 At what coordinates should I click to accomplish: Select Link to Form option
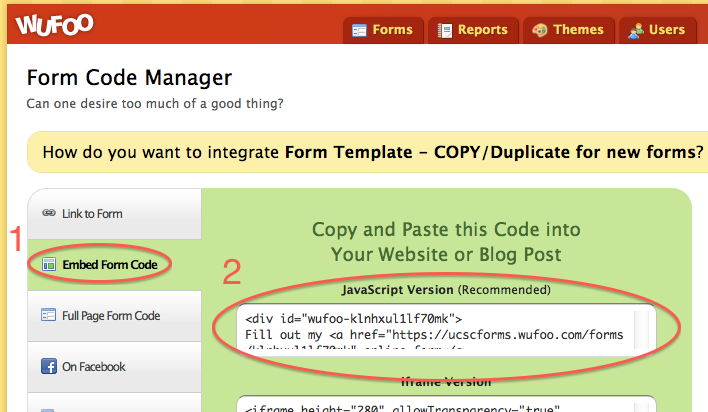115,214
